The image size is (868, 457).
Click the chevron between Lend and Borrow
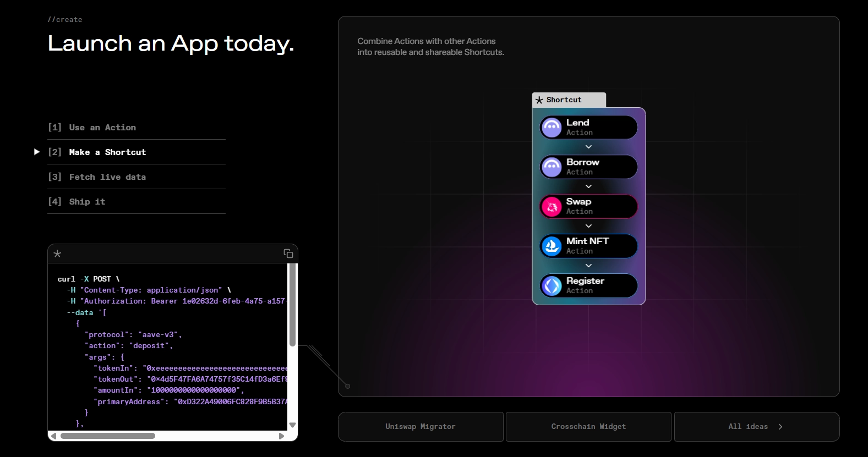coord(588,147)
